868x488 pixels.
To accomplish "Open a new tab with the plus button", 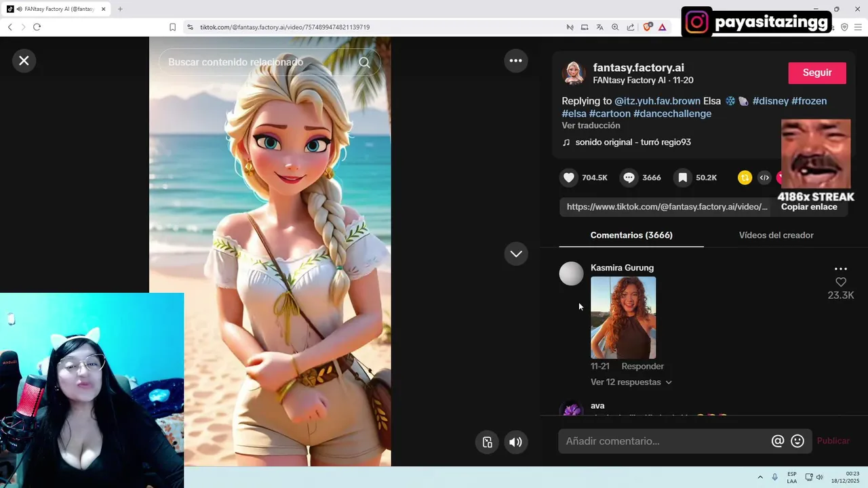I will [120, 9].
